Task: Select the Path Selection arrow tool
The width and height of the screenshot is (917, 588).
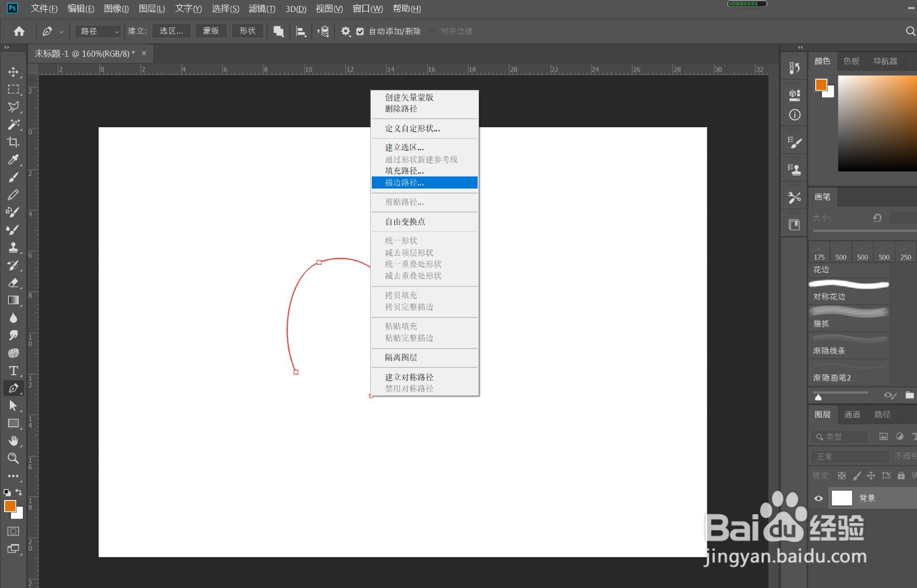Action: pos(13,406)
